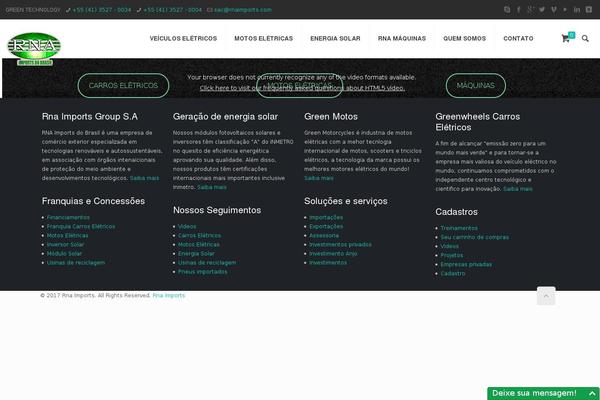600x400 pixels.
Task: Open the plain Investimentos link
Action: click(328, 263)
